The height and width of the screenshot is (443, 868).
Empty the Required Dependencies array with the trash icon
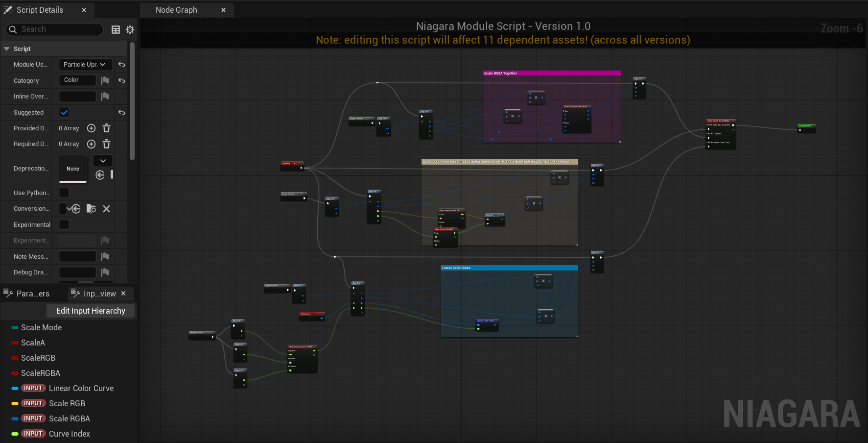click(x=106, y=144)
